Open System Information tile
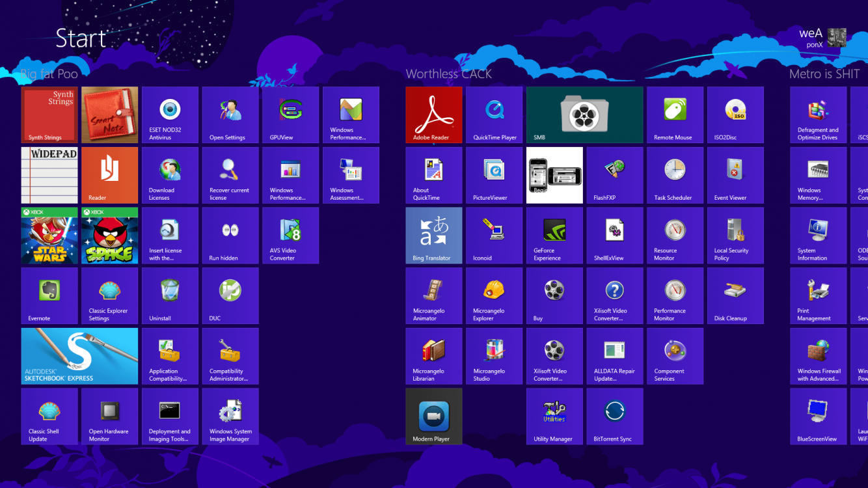868x488 pixels. coord(819,236)
